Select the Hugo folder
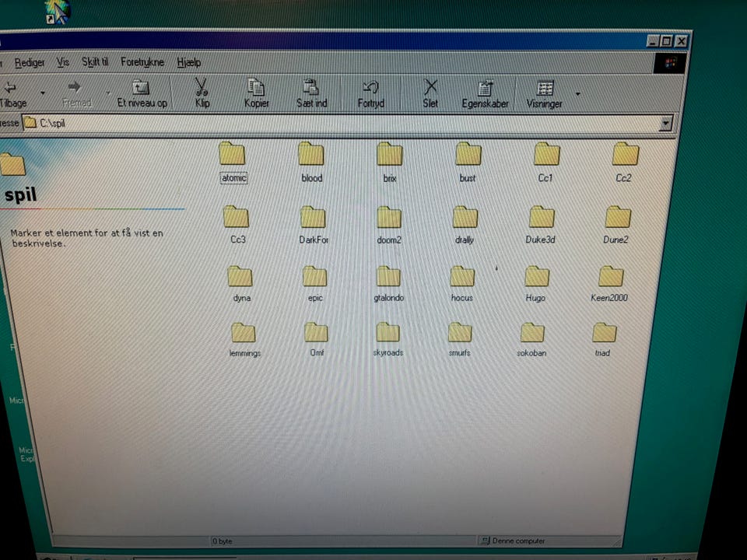The height and width of the screenshot is (560, 747). 536,285
